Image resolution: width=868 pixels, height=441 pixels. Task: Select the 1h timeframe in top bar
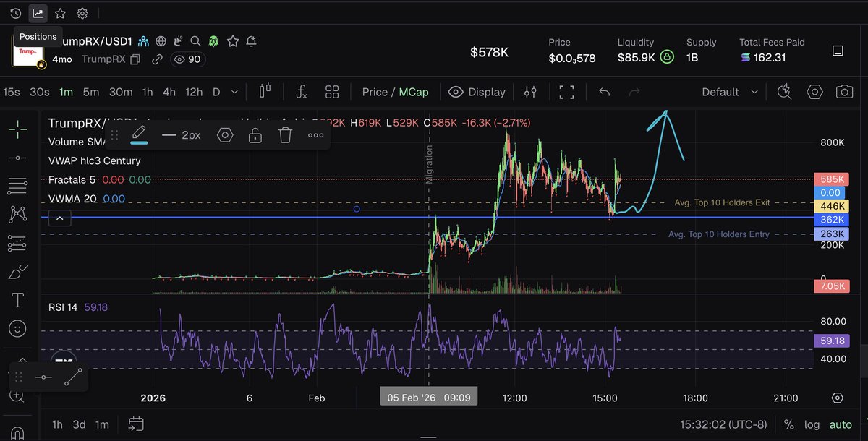click(148, 92)
